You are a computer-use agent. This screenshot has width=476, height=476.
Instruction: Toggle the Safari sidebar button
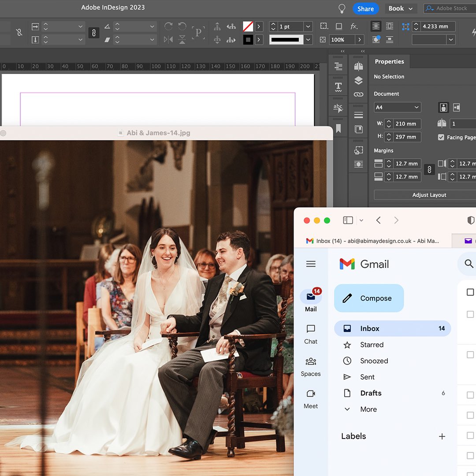tap(348, 220)
